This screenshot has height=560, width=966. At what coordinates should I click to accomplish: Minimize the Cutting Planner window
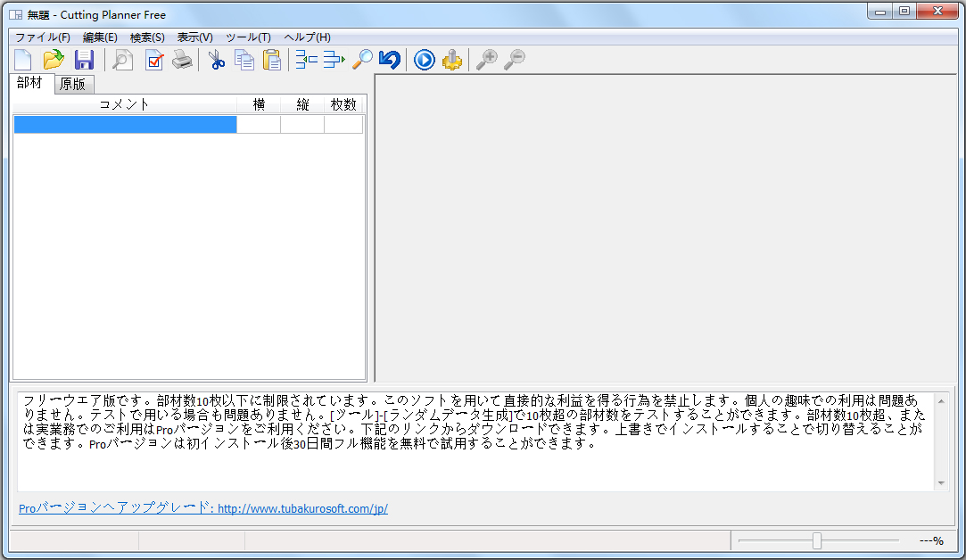(879, 12)
